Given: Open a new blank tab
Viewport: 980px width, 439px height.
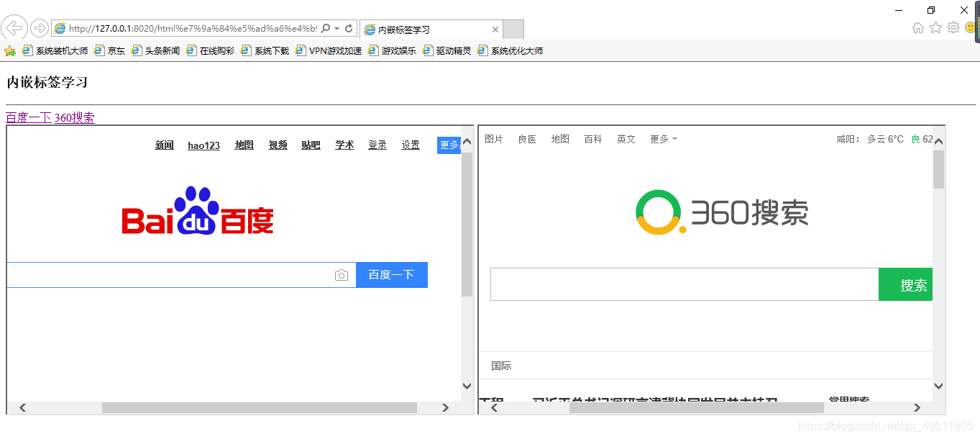Looking at the screenshot, I should pos(513,30).
